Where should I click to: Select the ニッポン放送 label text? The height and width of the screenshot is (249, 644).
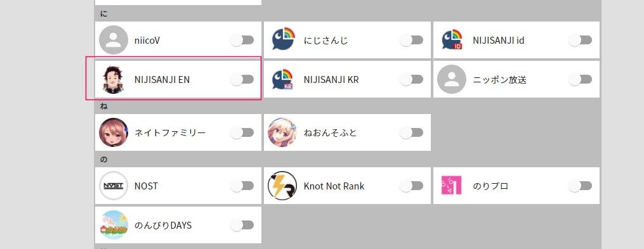pos(499,80)
